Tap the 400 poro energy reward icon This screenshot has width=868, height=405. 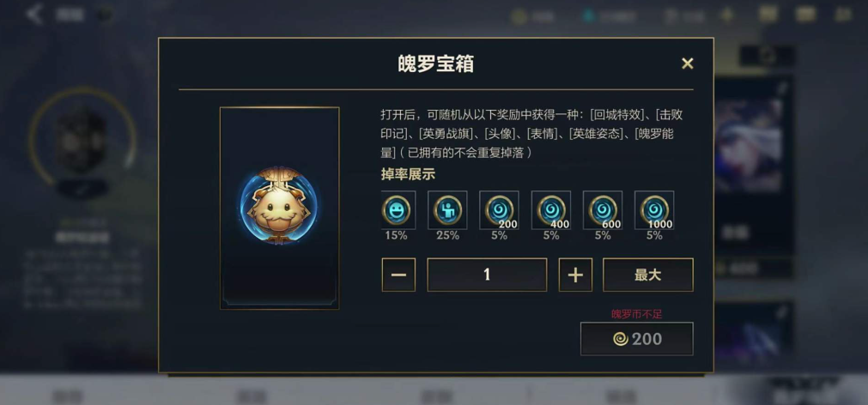pos(551,209)
